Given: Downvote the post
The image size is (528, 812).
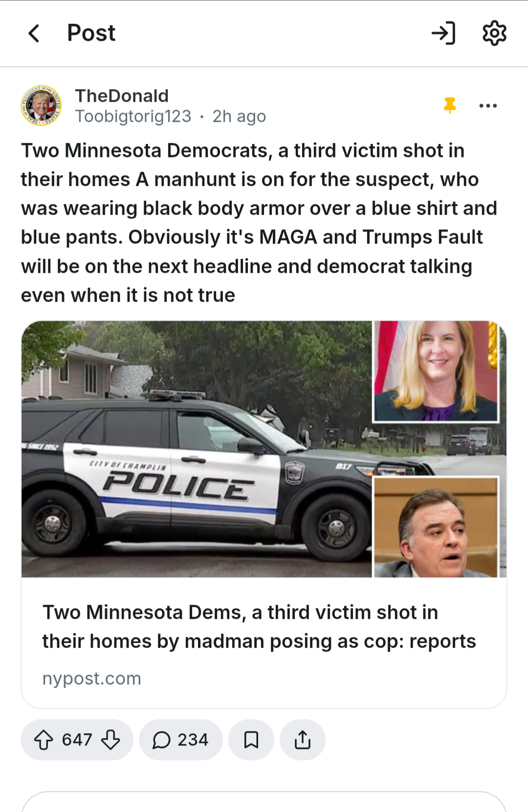Looking at the screenshot, I should 110,740.
